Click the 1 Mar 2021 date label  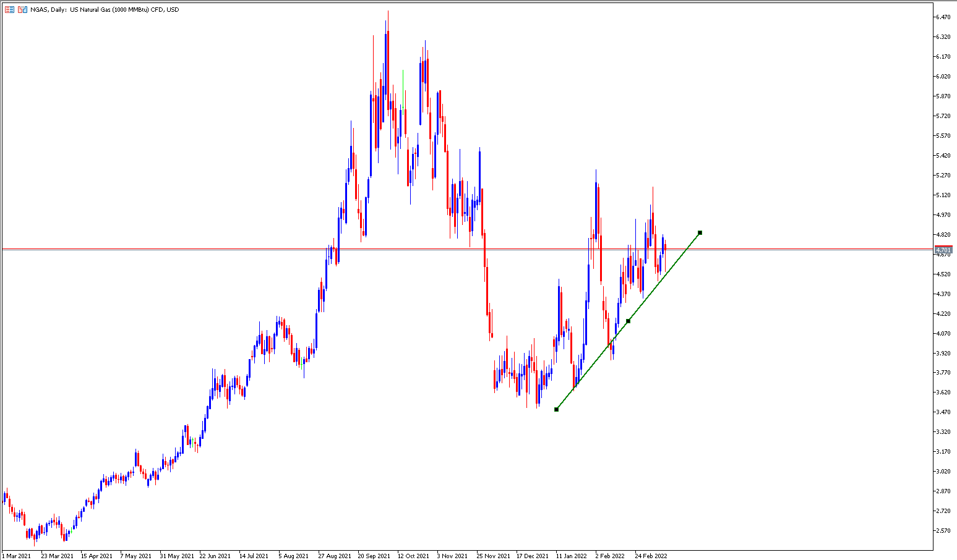pos(16,556)
